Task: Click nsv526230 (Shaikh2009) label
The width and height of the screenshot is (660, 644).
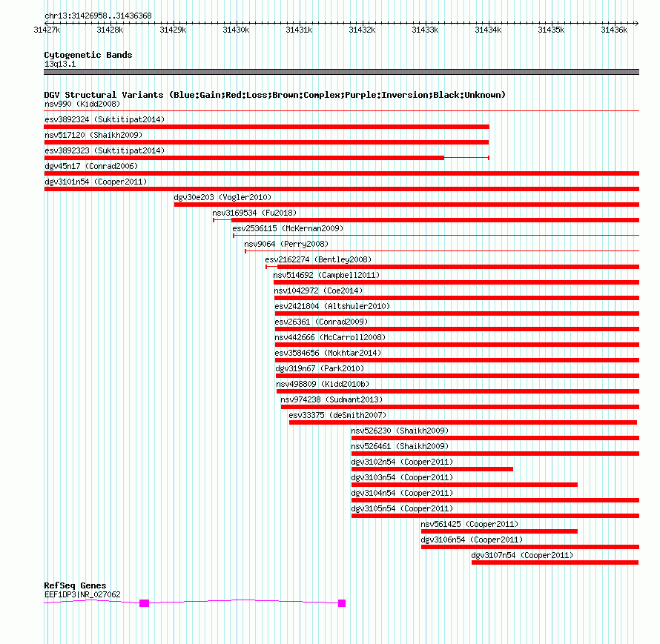Action: (x=400, y=431)
